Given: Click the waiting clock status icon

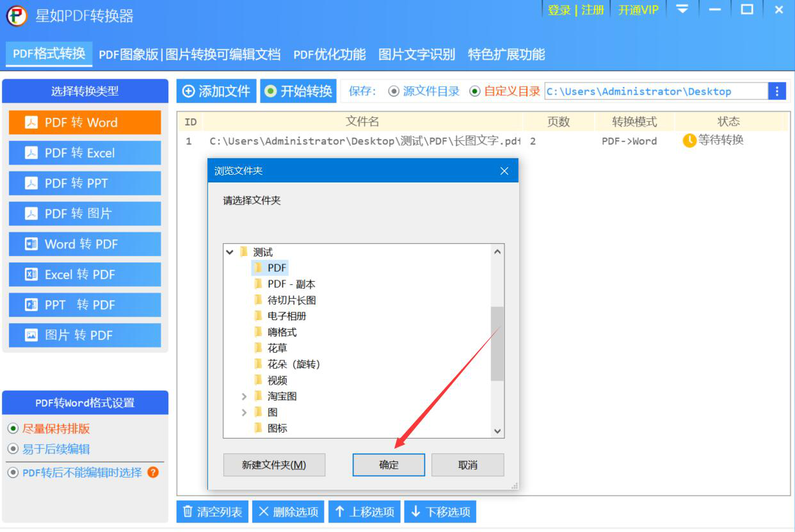Looking at the screenshot, I should coord(689,141).
